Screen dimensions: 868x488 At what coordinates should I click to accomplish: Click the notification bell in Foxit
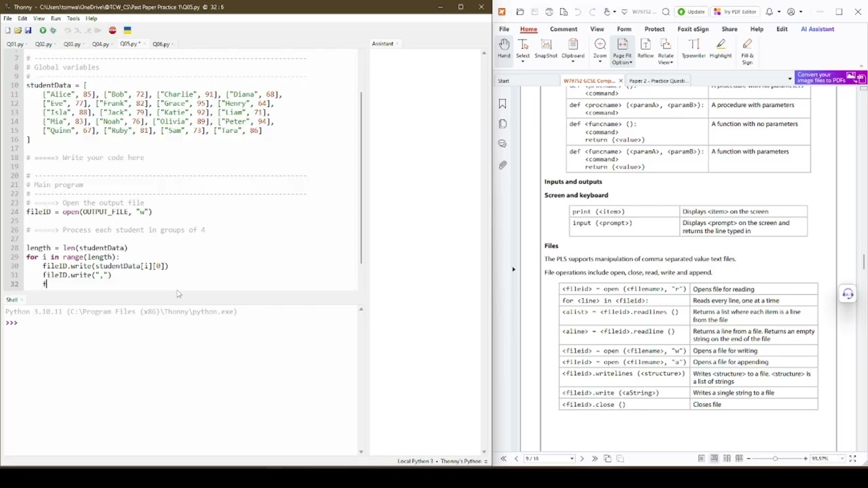click(770, 12)
